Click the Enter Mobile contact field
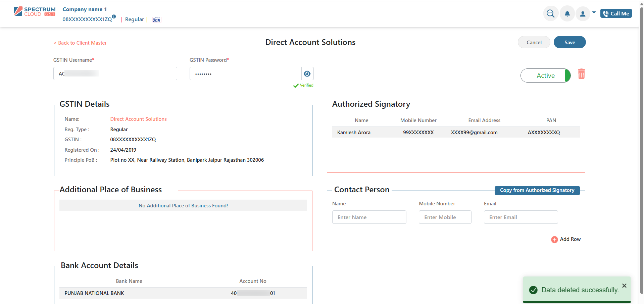This screenshot has width=644, height=304. pos(445,217)
